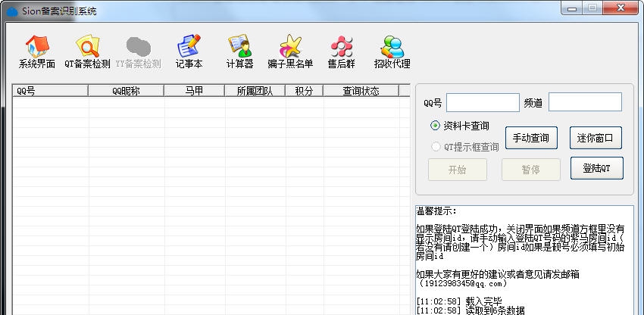644x315 pixels.
Task: Click the greyed YY备案检测 icon
Action: [x=139, y=46]
